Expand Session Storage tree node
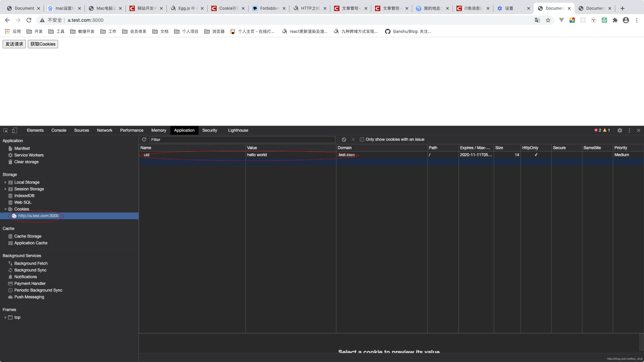 [x=5, y=189]
